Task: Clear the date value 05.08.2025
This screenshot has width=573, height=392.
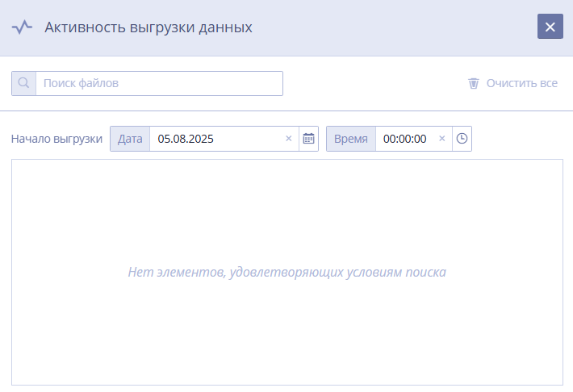Action: click(x=289, y=139)
